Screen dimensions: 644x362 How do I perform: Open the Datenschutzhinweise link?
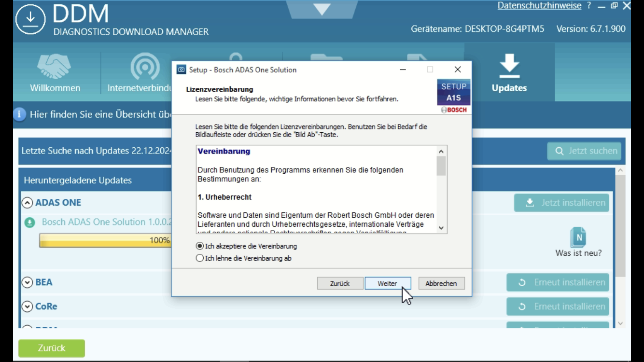(539, 6)
